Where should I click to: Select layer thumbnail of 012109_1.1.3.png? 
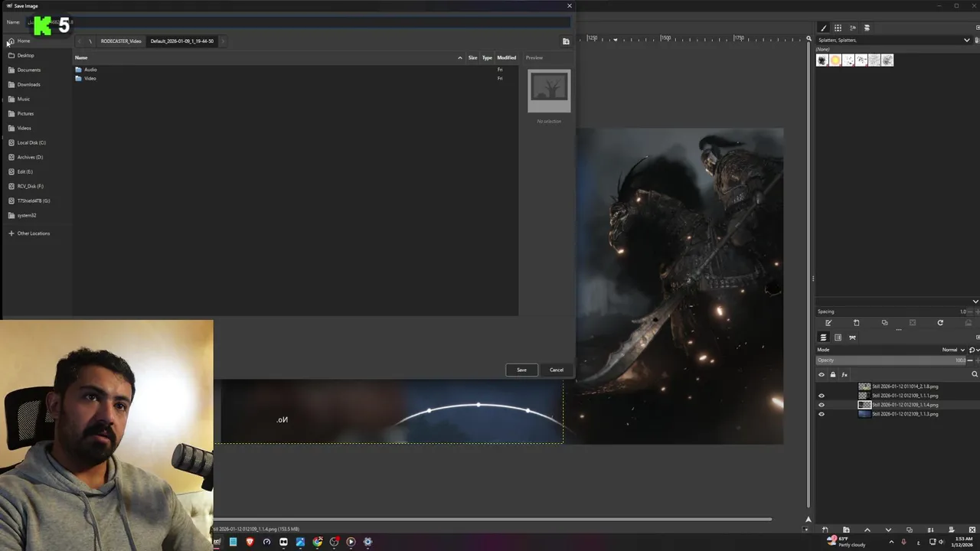[x=864, y=414]
